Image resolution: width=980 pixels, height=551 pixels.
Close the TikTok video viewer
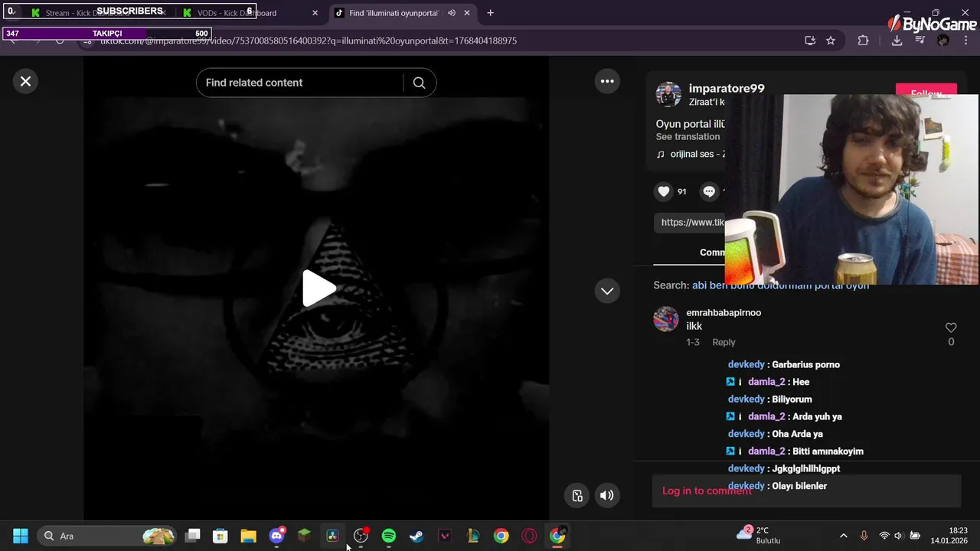pos(25,81)
